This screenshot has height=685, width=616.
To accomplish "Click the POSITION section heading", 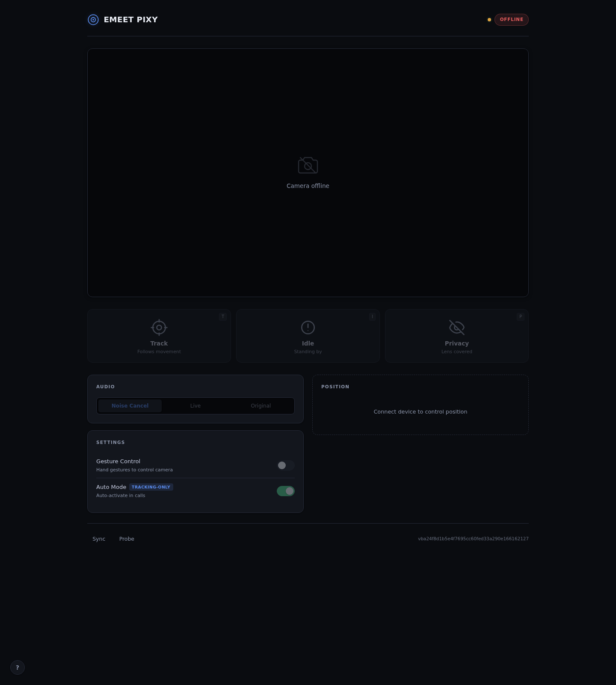I will [335, 387].
